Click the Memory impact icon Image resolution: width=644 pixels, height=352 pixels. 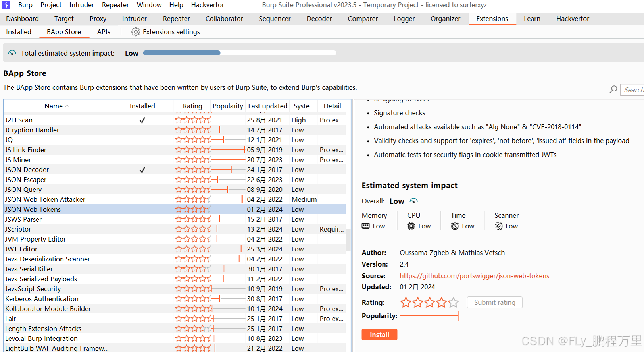click(x=365, y=226)
